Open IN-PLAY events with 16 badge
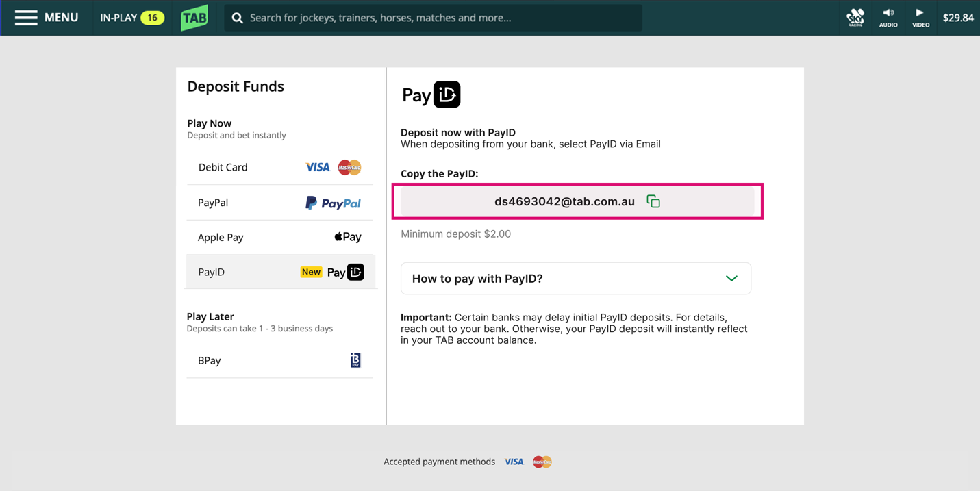Viewport: 980px width, 491px height. 131,18
